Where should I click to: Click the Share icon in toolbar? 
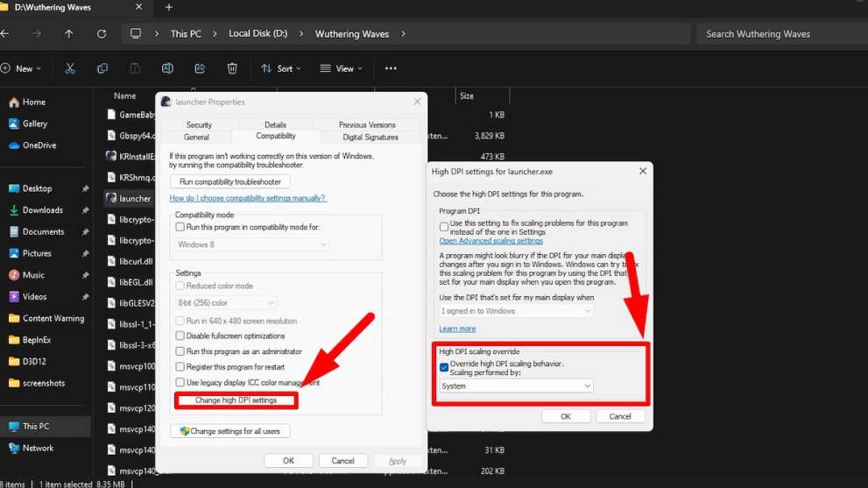click(x=200, y=68)
